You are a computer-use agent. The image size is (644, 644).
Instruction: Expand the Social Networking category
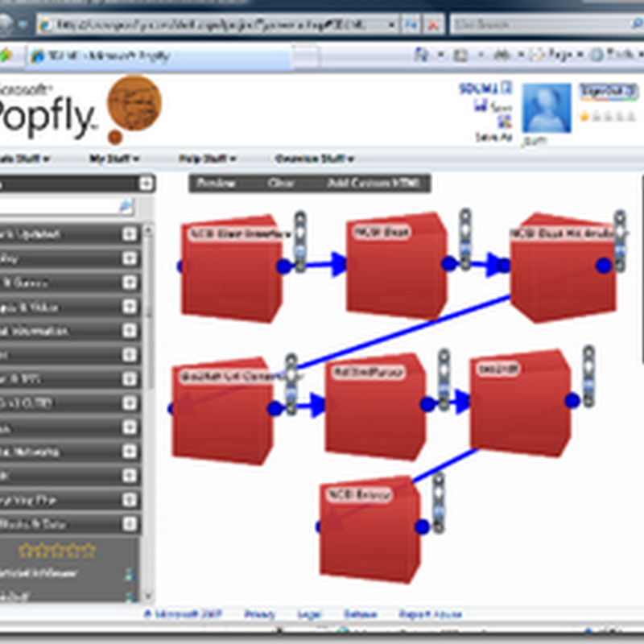point(130,452)
